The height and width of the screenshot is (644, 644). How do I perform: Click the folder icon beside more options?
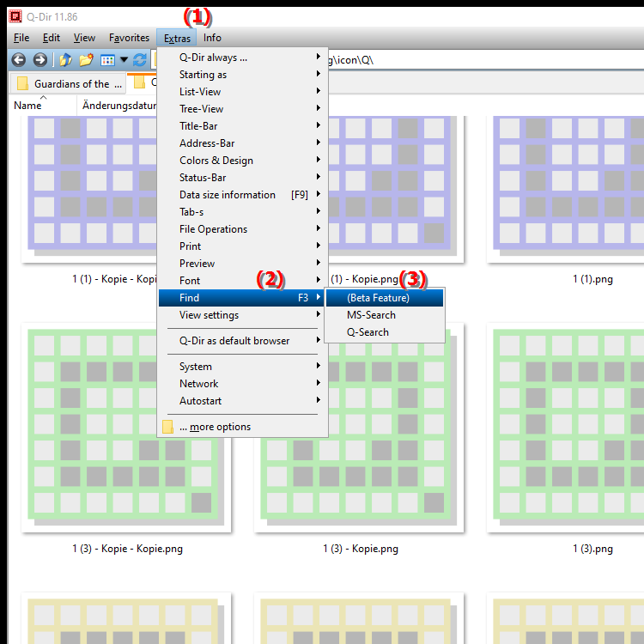pos(167,427)
